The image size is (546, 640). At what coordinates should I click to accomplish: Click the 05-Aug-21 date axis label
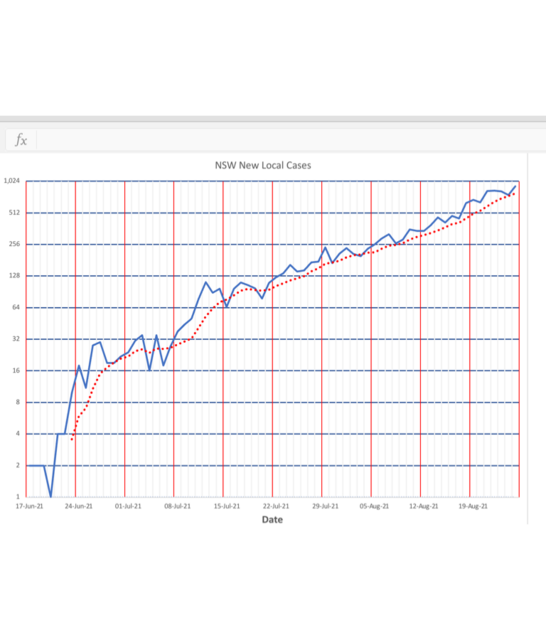[x=375, y=506]
